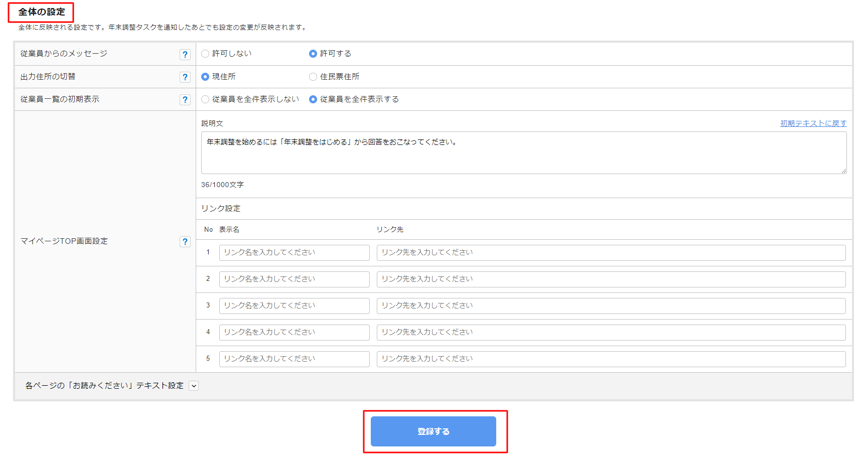Viewport: 868px width, 464px height.
Task: Open help icon for 出力住所の切替
Action: (x=185, y=77)
